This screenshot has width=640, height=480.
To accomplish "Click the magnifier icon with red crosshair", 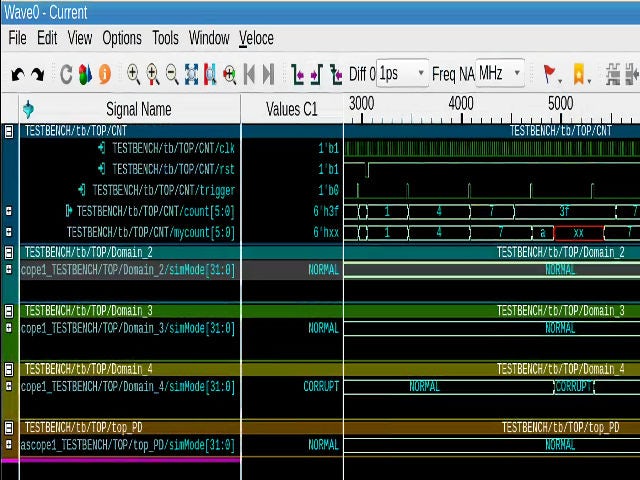I will tap(229, 75).
